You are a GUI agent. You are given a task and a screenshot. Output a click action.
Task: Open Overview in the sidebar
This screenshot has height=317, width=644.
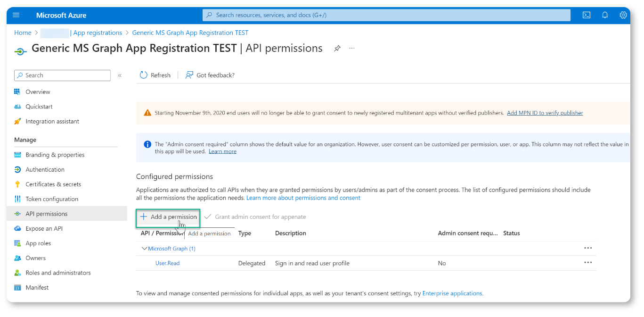point(38,92)
